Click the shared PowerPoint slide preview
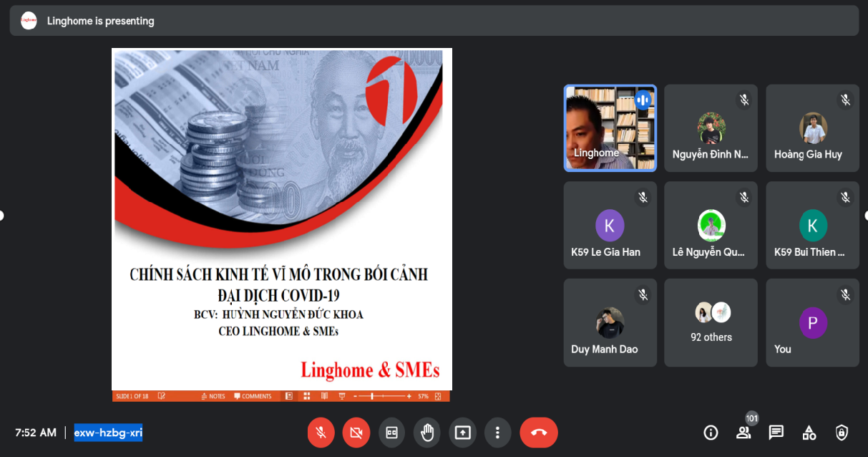 (x=282, y=218)
